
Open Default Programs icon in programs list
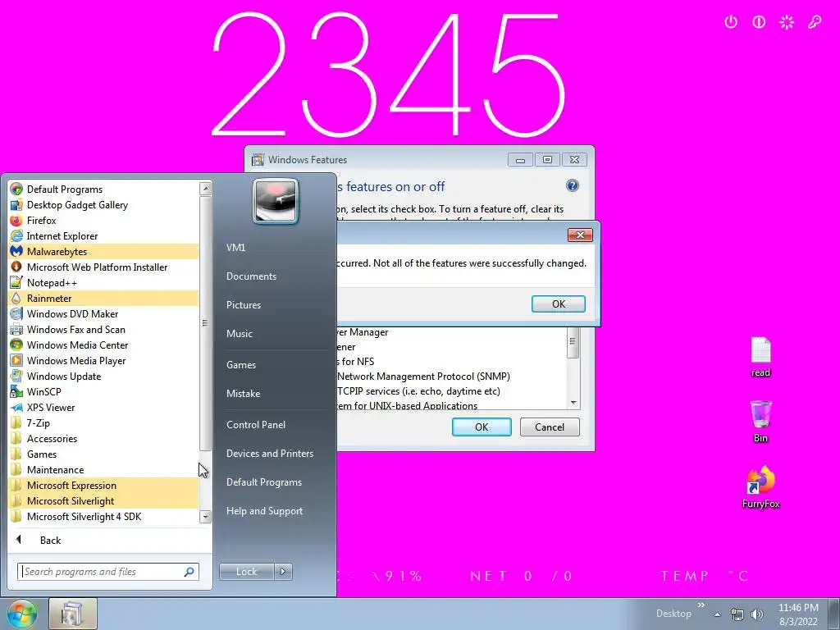pyautogui.click(x=16, y=189)
